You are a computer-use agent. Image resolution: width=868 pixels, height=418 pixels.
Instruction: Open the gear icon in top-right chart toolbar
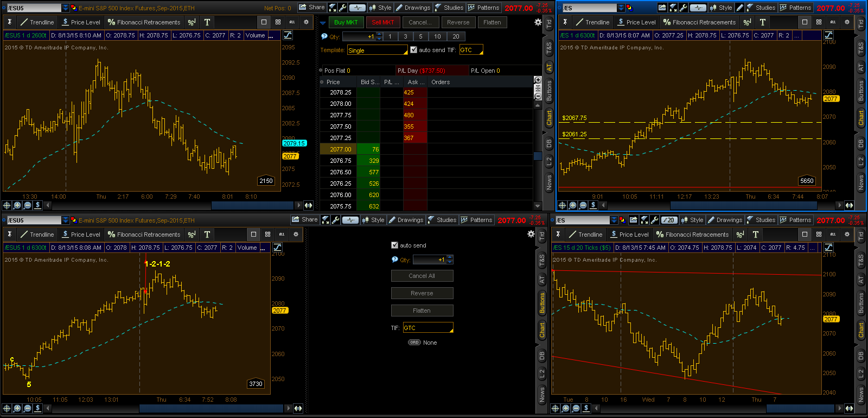pos(847,22)
